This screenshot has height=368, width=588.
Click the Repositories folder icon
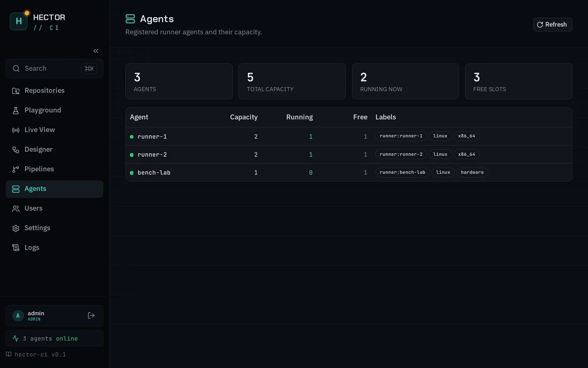pos(16,91)
